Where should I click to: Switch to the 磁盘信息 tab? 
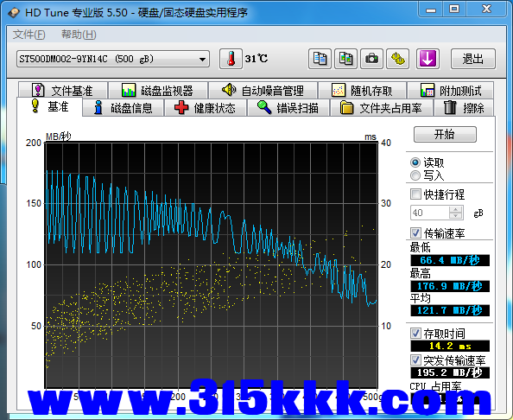[123, 108]
